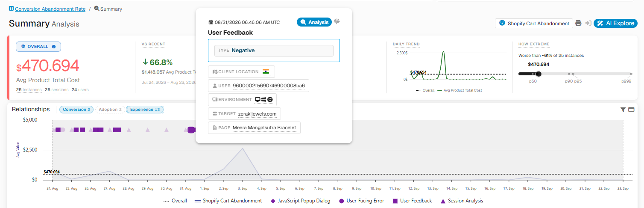Toggle the Session Analysis legend item
644x208 pixels.
tap(461, 201)
